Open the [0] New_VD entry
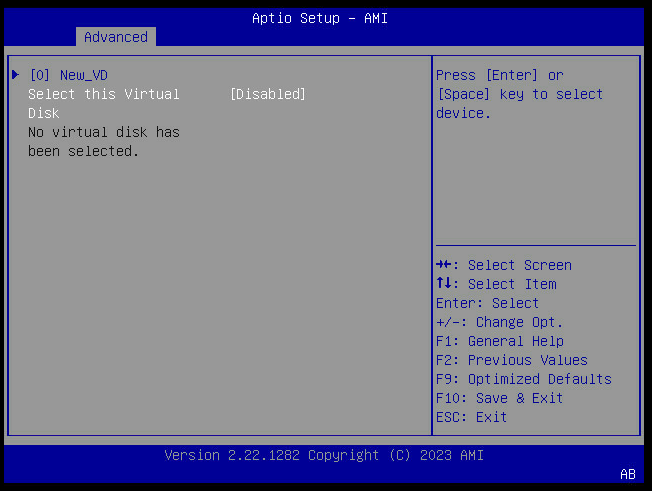The height and width of the screenshot is (491, 652). coord(69,75)
